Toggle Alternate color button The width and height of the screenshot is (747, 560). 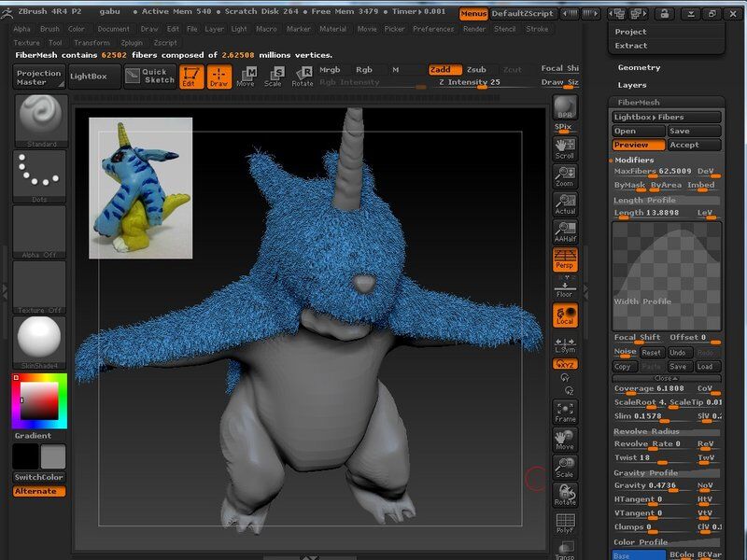(x=39, y=491)
